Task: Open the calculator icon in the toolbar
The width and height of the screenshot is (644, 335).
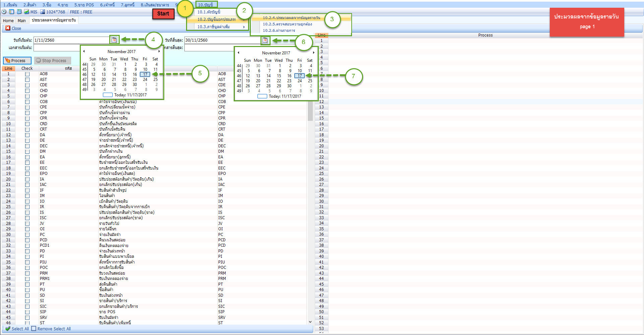Action: click(x=19, y=12)
